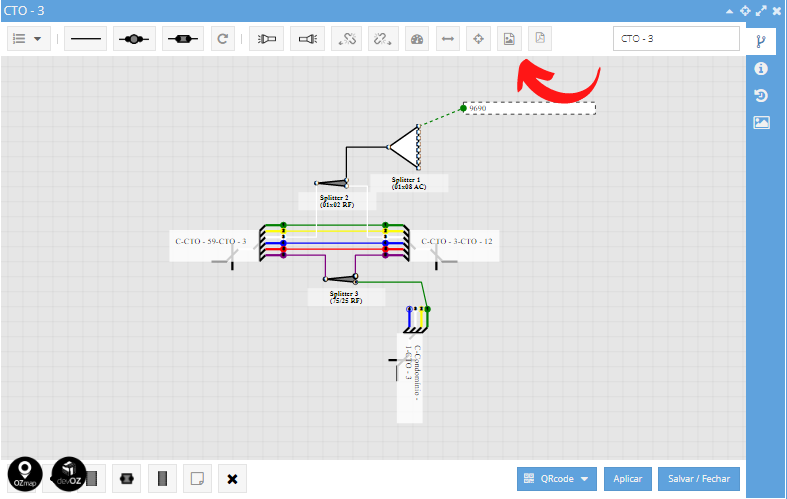Screen dimensions: 787x499
Task: Click the Salvar / Fechar button
Action: 699,479
